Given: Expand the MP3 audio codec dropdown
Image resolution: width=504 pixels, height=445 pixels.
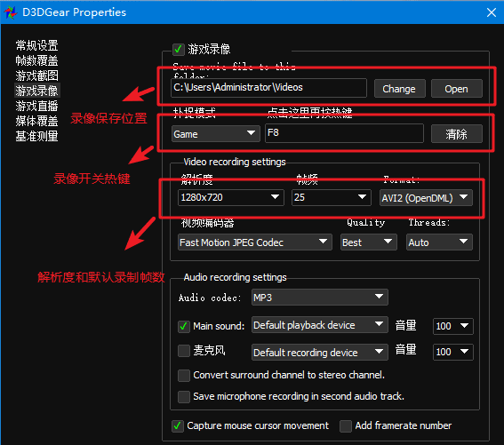Looking at the screenshot, I should point(319,298).
